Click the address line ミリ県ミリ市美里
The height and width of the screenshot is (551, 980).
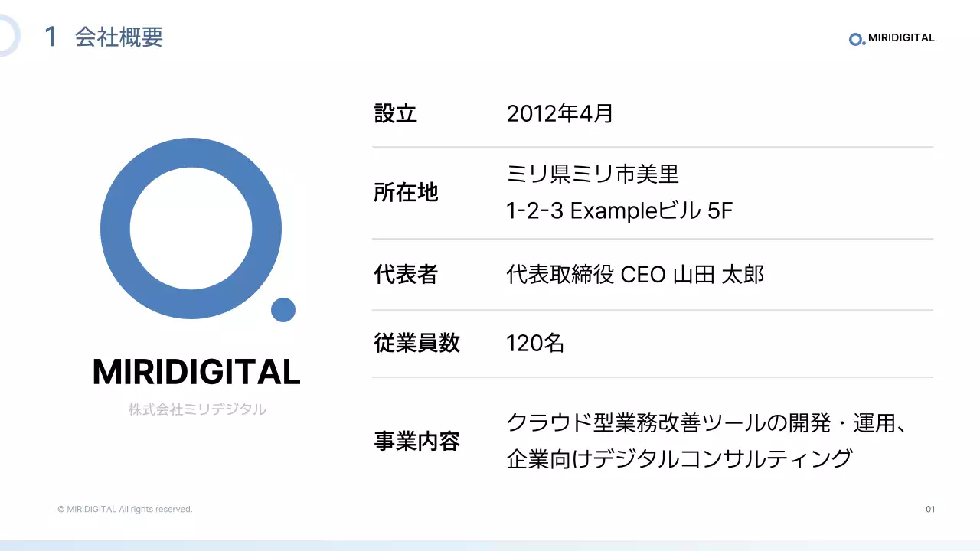(593, 174)
